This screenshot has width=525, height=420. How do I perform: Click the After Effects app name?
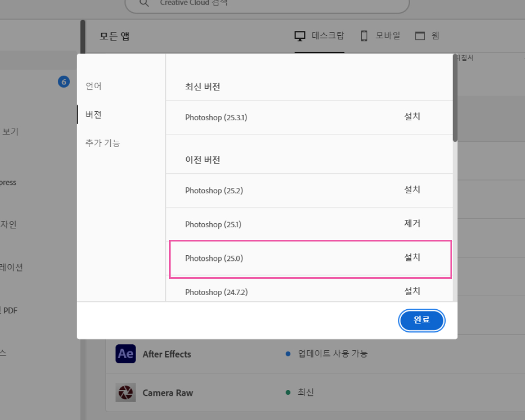pos(167,354)
